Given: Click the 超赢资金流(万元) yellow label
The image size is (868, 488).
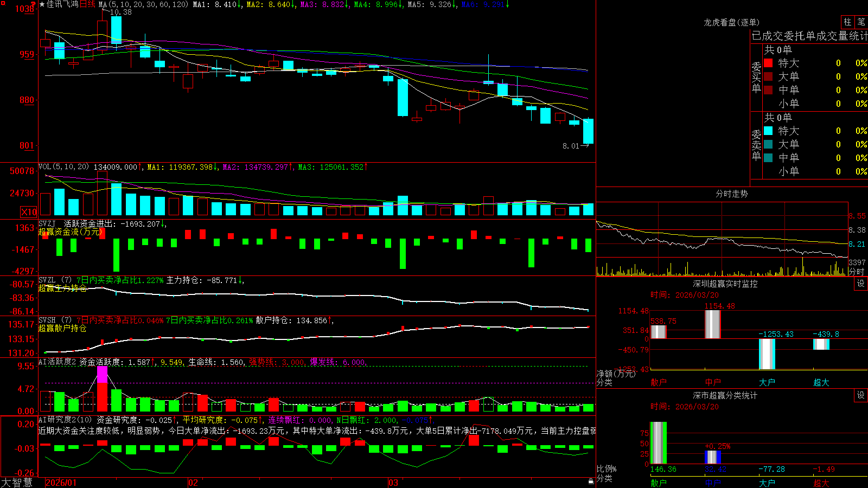Looking at the screenshot, I should (71, 232).
